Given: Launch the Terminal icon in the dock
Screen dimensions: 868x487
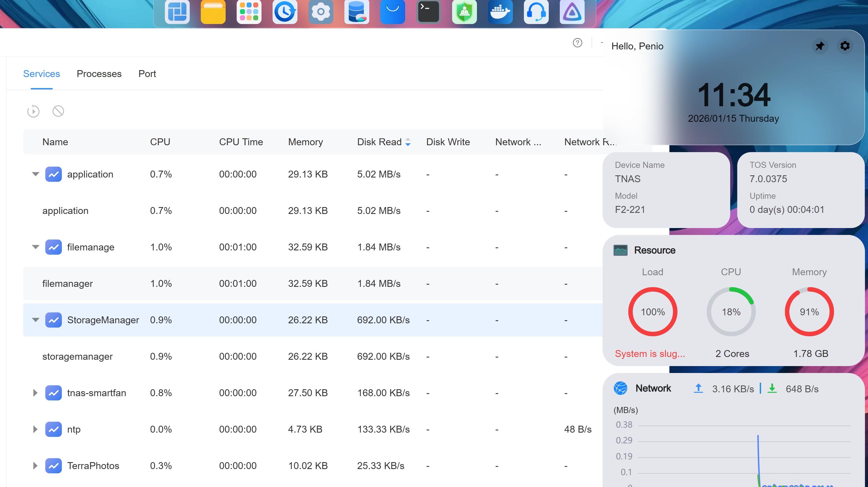Looking at the screenshot, I should pos(428,12).
